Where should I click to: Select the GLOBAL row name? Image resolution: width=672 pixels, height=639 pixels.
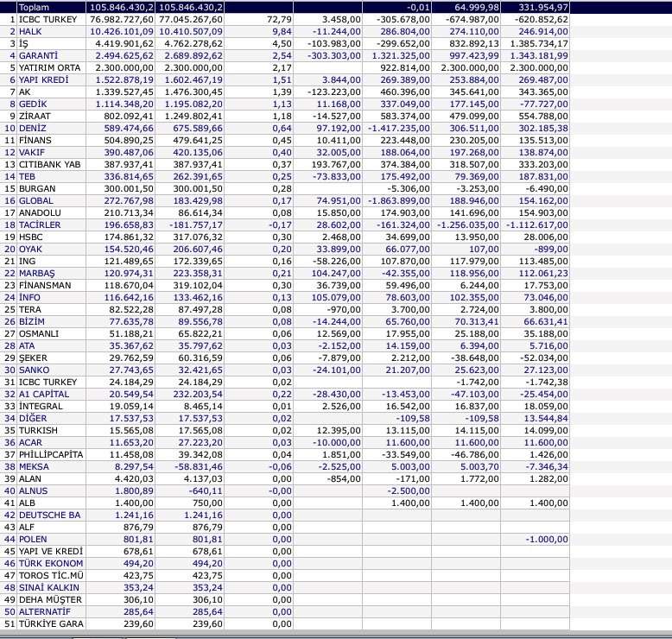pyautogui.click(x=36, y=200)
